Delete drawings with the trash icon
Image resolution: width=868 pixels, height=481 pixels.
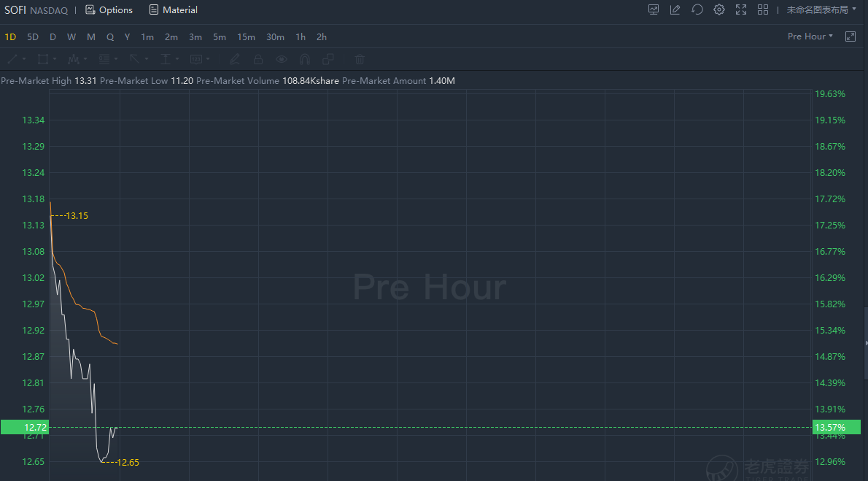[360, 58]
